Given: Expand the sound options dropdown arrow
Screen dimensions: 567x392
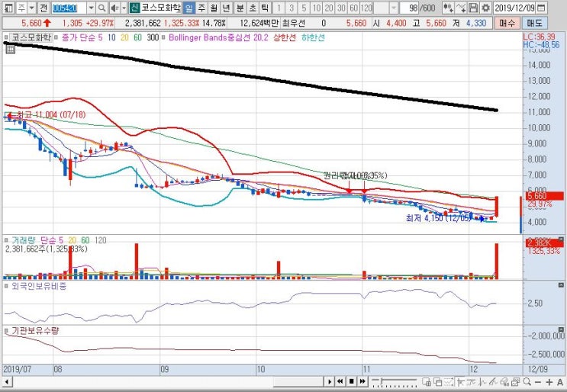Looking at the screenshot, I should pyautogui.click(x=124, y=8).
